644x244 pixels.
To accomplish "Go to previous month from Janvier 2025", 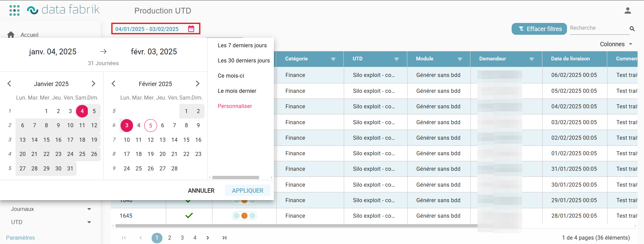I will (9, 84).
